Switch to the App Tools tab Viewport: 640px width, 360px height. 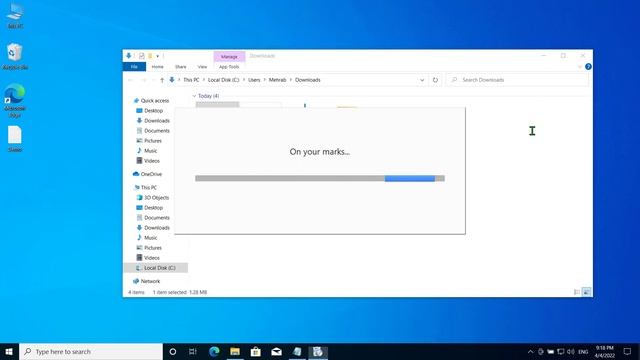click(x=229, y=67)
